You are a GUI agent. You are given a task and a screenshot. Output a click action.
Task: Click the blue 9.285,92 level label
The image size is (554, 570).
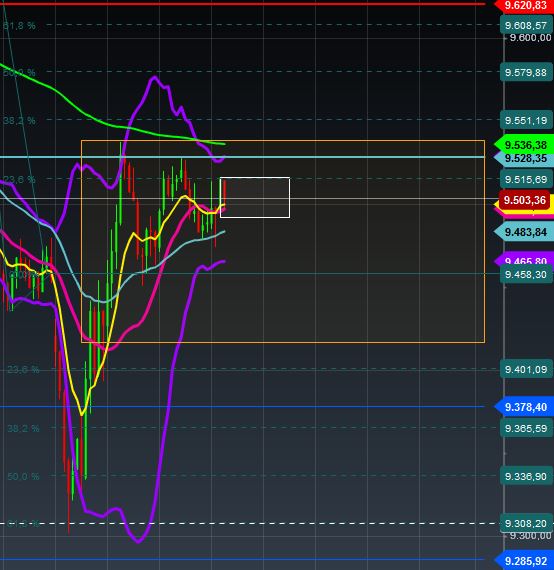tap(525, 561)
